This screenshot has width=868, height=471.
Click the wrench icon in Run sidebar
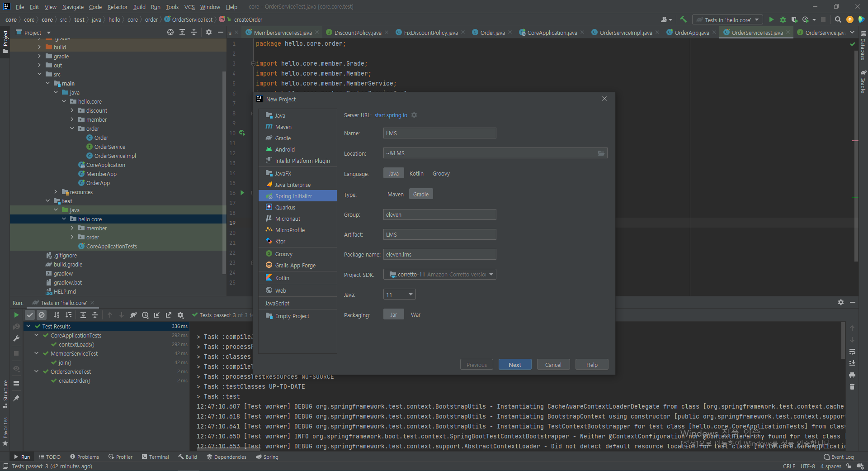click(16, 338)
